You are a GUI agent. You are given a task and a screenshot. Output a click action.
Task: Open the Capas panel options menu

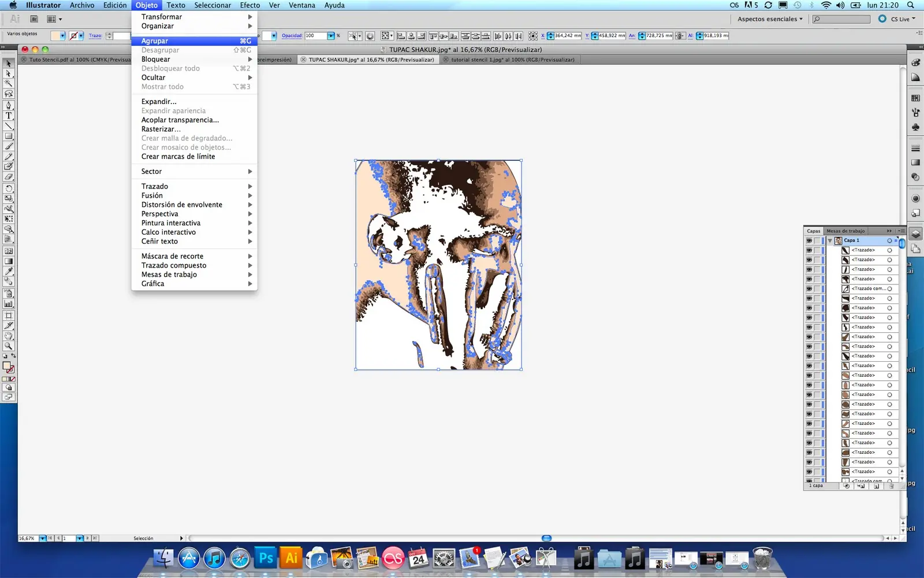901,231
